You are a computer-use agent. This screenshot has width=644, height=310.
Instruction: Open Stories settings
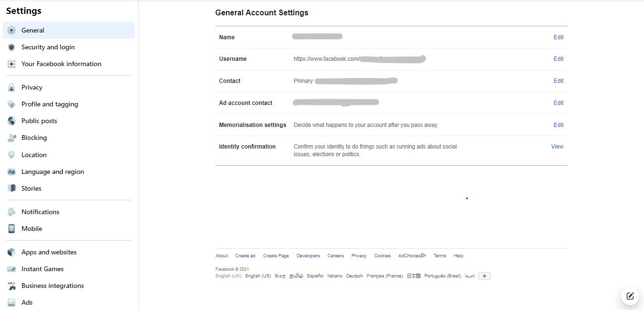(69, 188)
